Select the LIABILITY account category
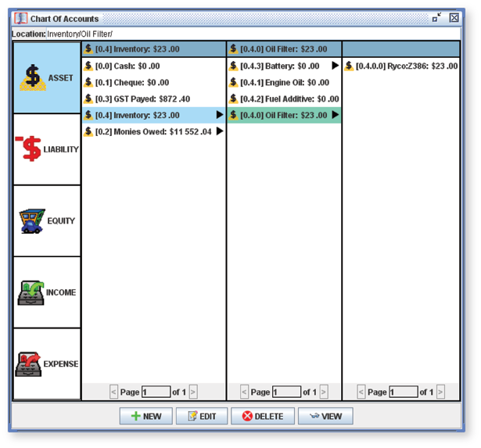 (x=47, y=149)
